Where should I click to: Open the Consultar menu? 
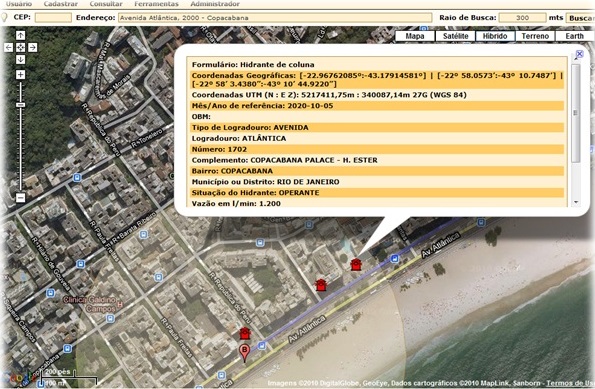pyautogui.click(x=106, y=4)
